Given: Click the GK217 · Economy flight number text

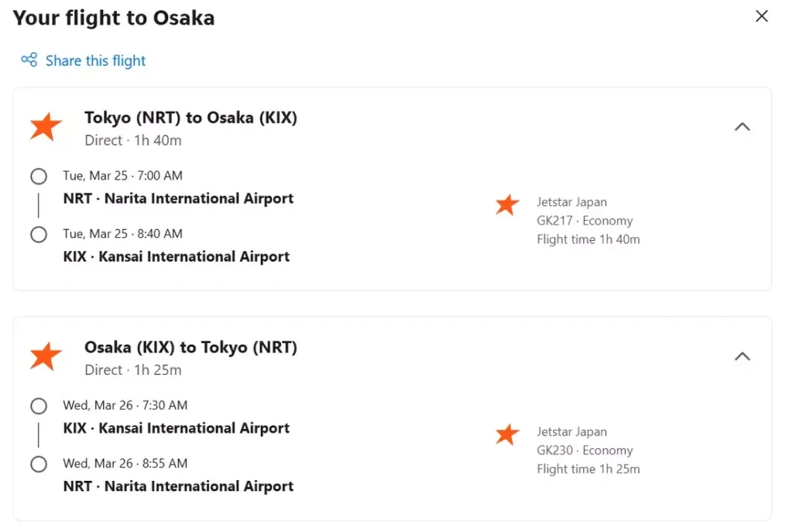Looking at the screenshot, I should [x=585, y=221].
